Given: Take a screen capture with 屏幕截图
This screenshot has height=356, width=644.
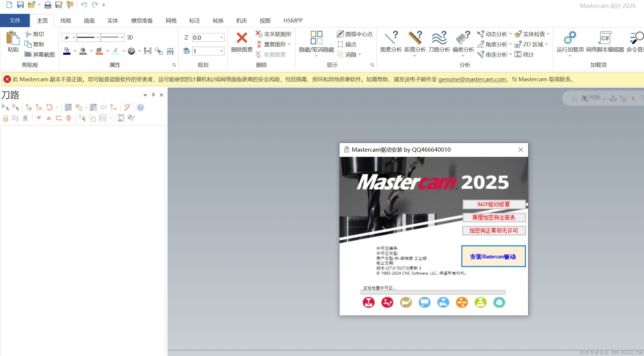Looking at the screenshot, I should click(x=40, y=54).
